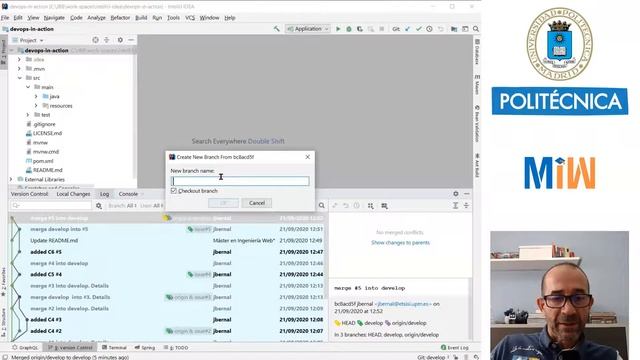Toggle the Checkout branch checkbox
Viewport: 640px width, 360px height.
click(x=174, y=191)
